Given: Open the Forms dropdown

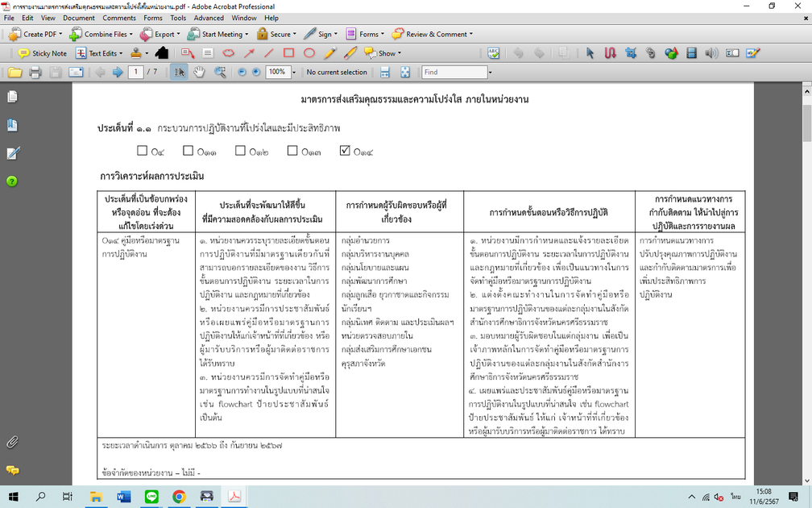Looking at the screenshot, I should [x=365, y=34].
